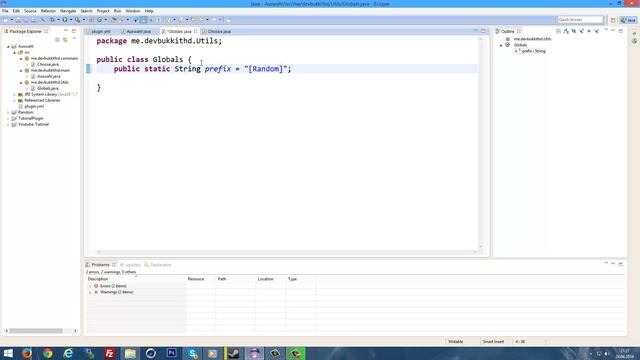Viewport: 640px width, 360px height.
Task: Toggle Sort in the Outline view toolbar
Action: click(566, 31)
